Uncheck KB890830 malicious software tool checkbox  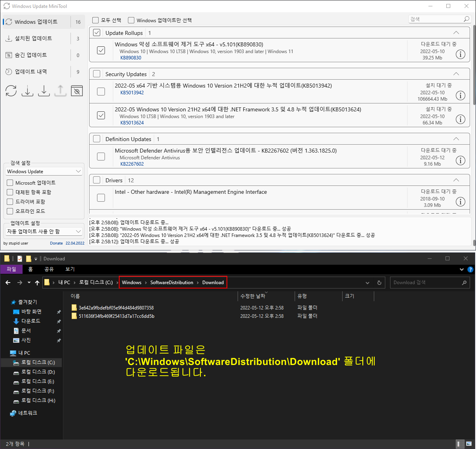coord(101,50)
